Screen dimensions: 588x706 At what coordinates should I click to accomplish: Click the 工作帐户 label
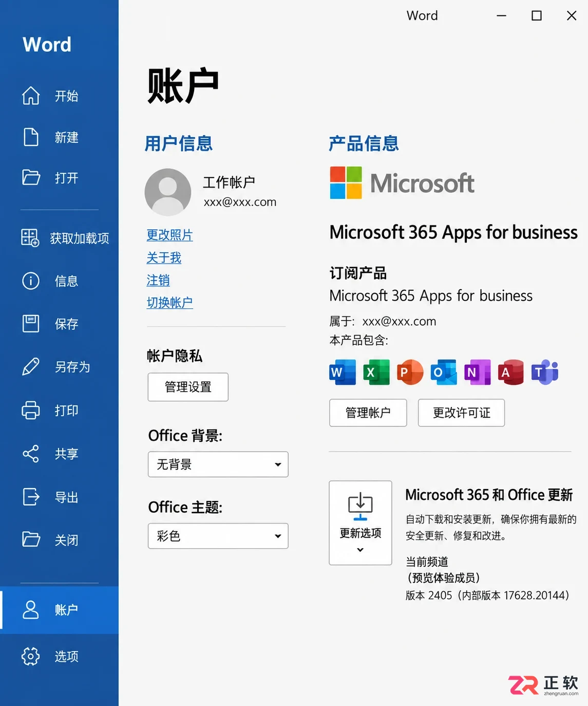tap(229, 182)
